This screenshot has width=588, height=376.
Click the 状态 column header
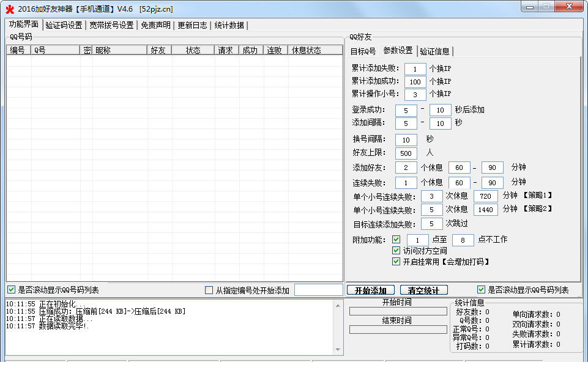(x=193, y=50)
